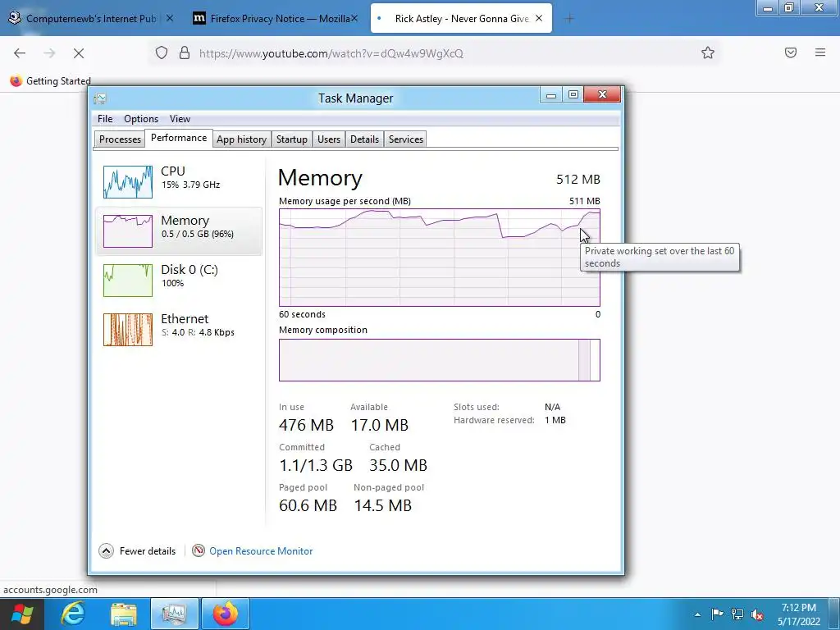Maximize the Task Manager window

click(573, 95)
